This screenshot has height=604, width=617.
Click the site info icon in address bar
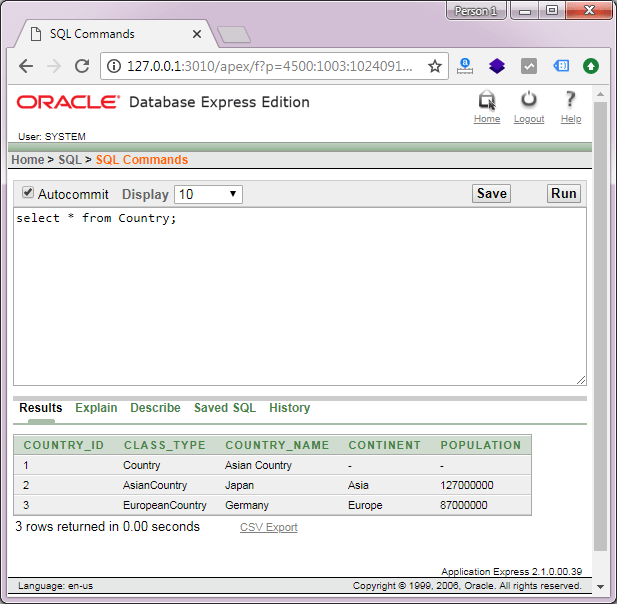[x=114, y=66]
